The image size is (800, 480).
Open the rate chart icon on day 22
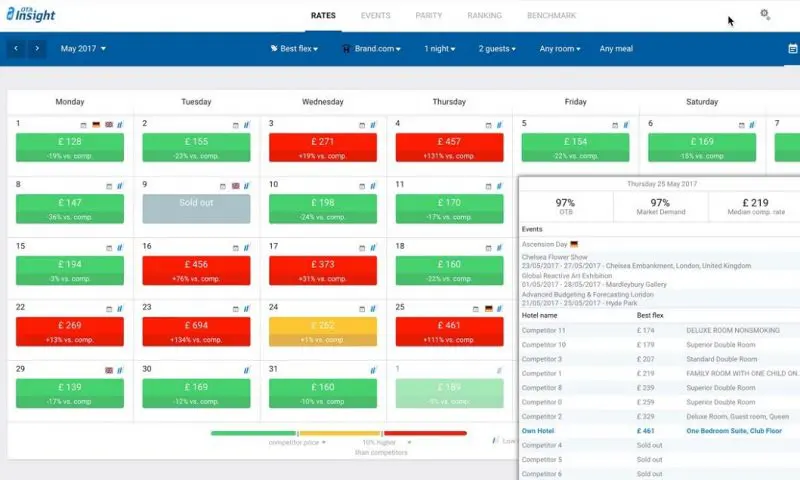coord(120,308)
